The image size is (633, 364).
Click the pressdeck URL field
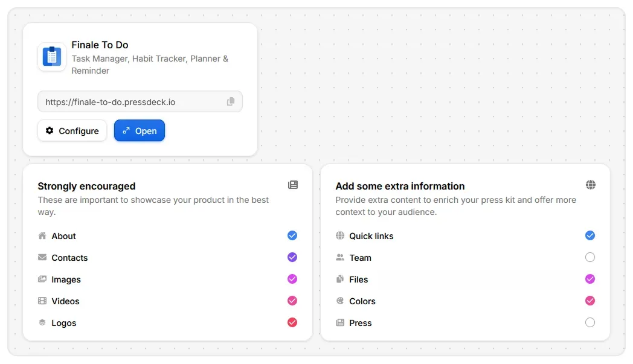point(140,101)
